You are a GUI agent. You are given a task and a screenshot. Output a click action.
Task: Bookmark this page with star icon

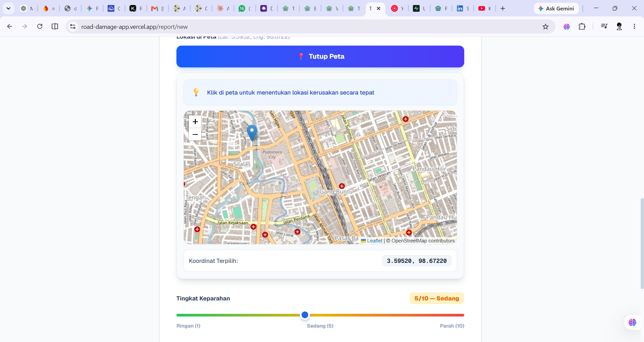(545, 26)
